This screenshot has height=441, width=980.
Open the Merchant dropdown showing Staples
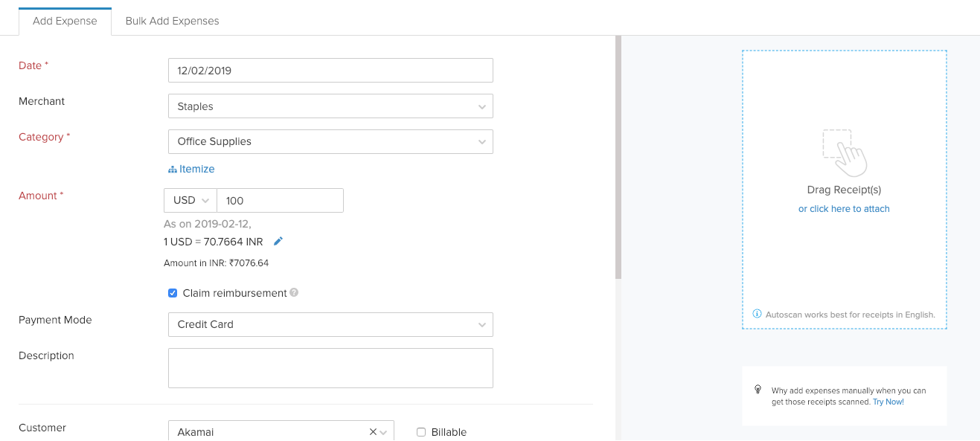tap(481, 106)
